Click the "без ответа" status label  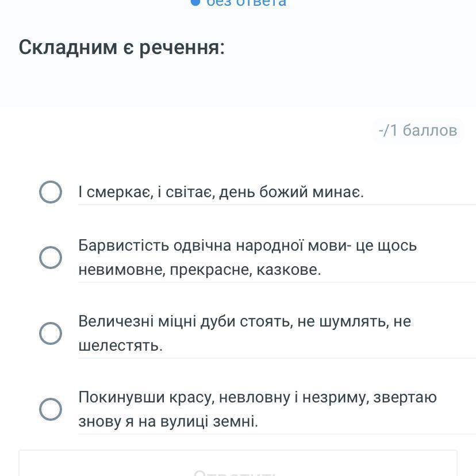(x=246, y=3)
